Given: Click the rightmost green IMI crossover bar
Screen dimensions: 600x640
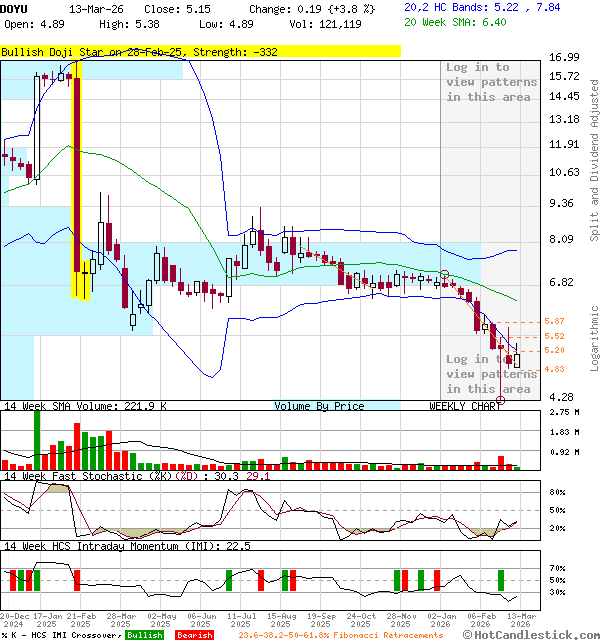Looking at the screenshot, I should click(x=501, y=580).
